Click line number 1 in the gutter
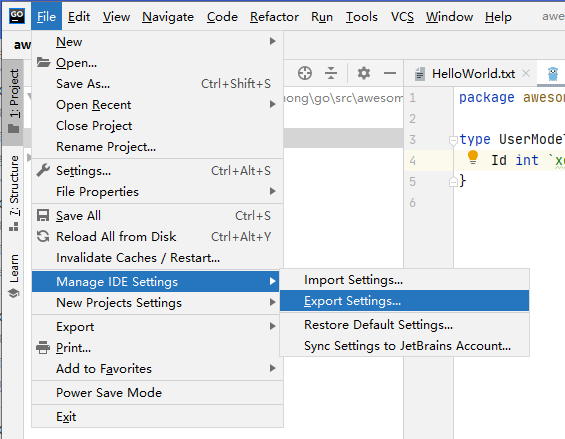 click(413, 98)
